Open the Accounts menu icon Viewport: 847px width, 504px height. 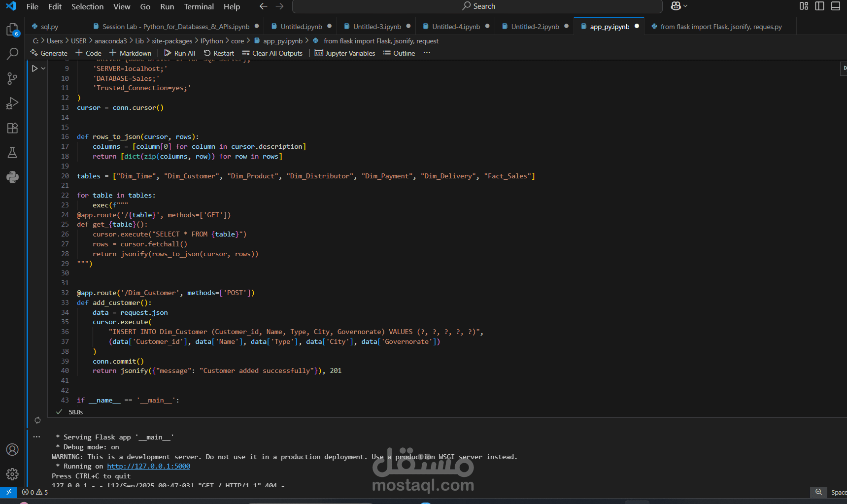pyautogui.click(x=12, y=450)
